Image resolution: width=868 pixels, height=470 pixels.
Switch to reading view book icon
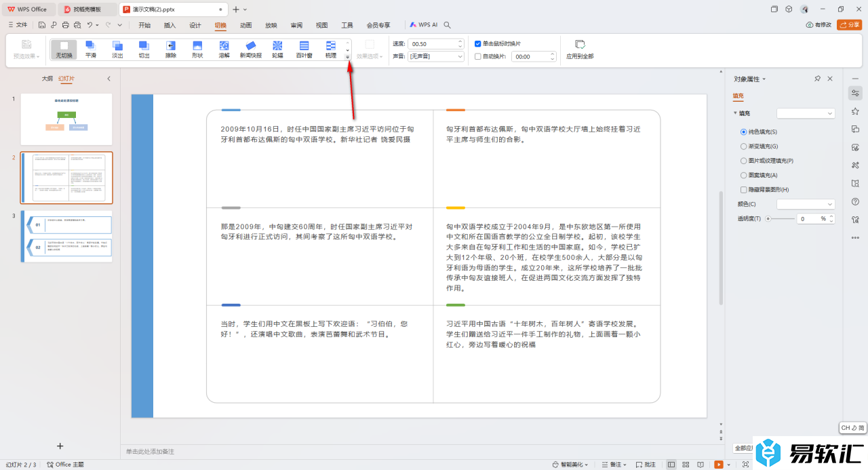[x=700, y=465]
